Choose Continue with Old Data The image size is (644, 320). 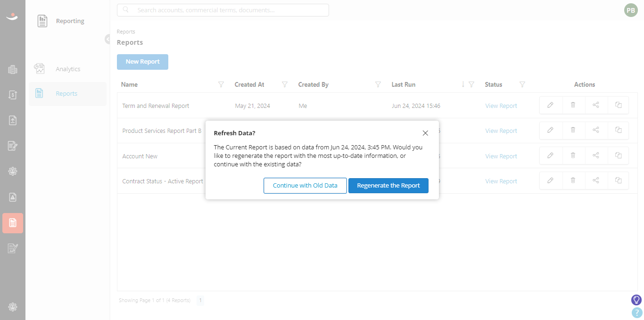tap(305, 185)
